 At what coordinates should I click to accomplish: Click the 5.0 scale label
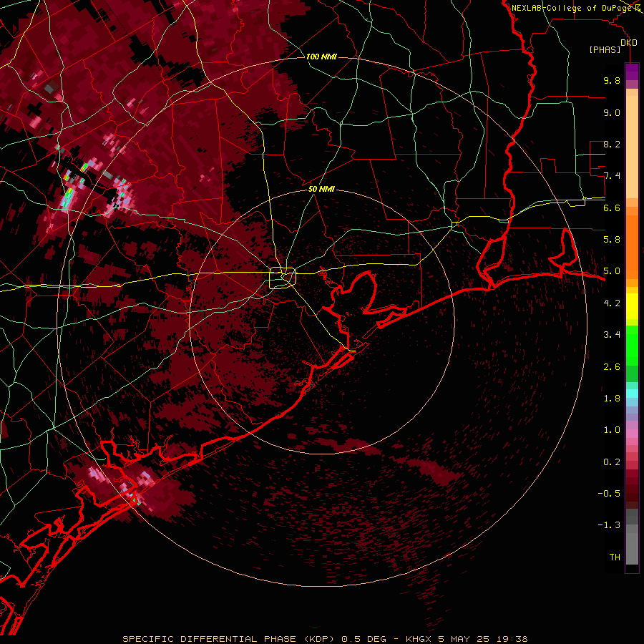[612, 271]
